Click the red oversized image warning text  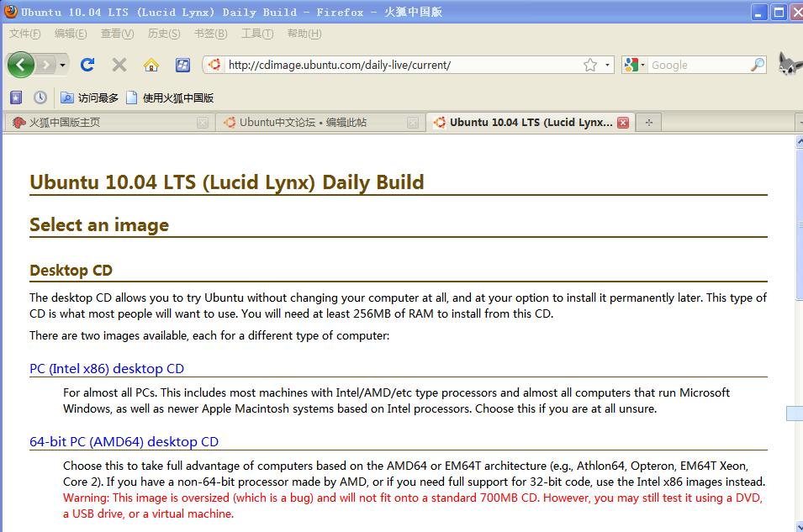(413, 505)
